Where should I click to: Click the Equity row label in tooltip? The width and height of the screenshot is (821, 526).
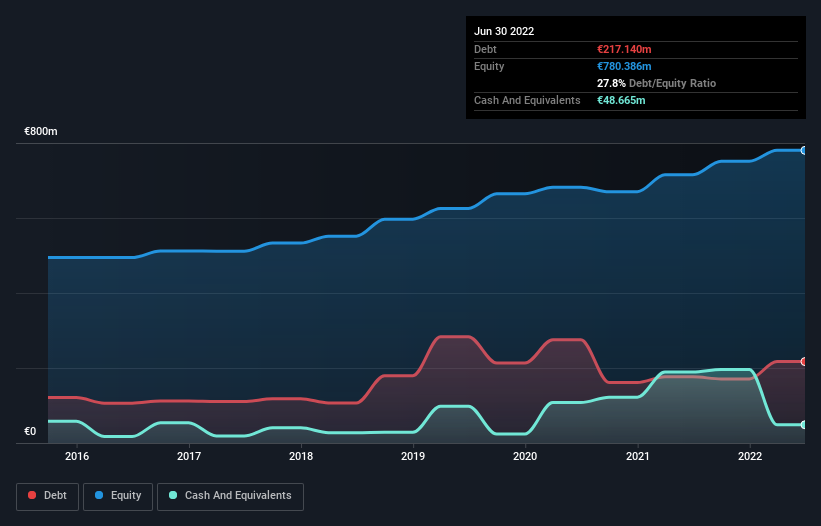489,66
